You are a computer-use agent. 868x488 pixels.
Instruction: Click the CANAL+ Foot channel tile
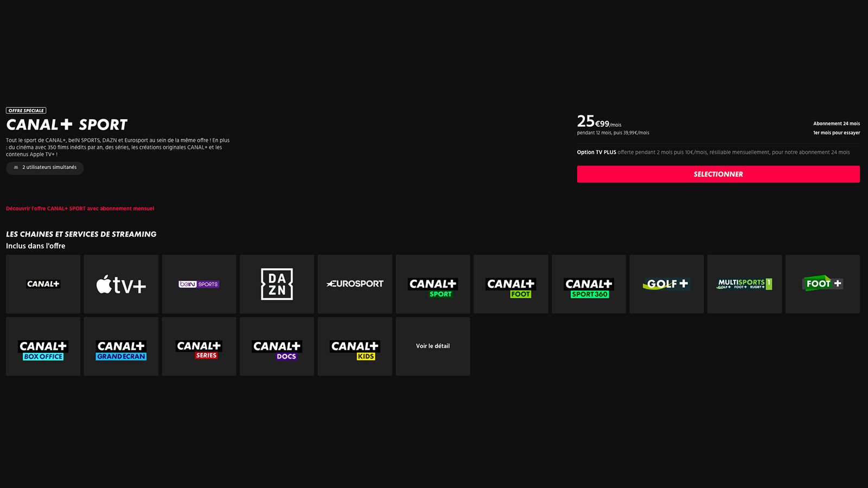(x=510, y=284)
